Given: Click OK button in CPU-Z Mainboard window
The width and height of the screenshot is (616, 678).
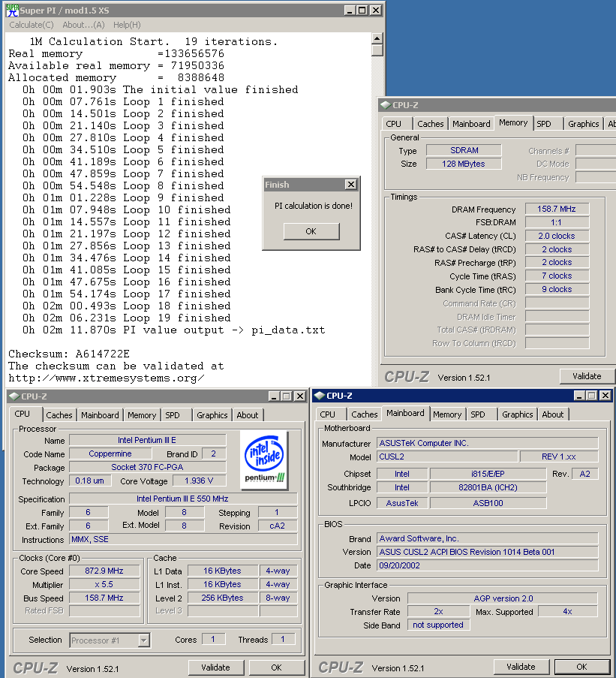Looking at the screenshot, I should [x=581, y=667].
